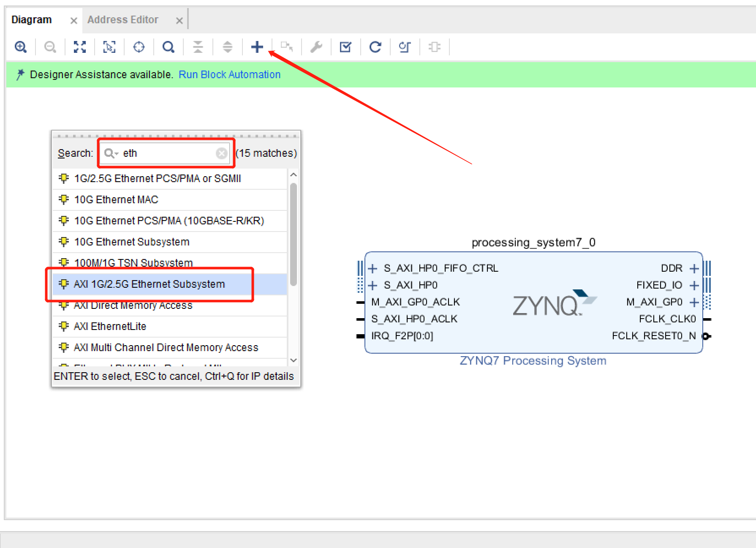The width and height of the screenshot is (756, 548).
Task: Click the M_AXI_GP0_ACLK input pin
Action: pyautogui.click(x=360, y=302)
